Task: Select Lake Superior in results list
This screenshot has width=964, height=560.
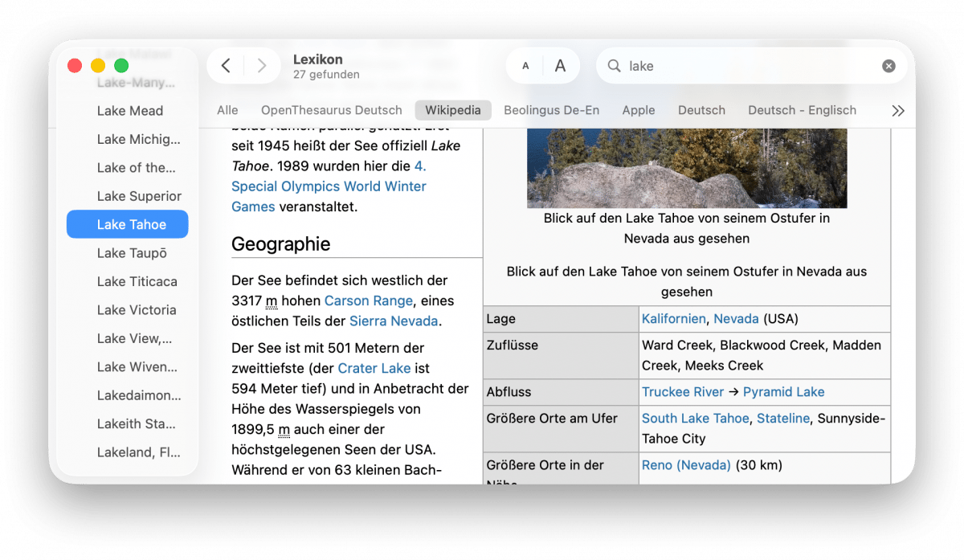Action: tap(139, 196)
